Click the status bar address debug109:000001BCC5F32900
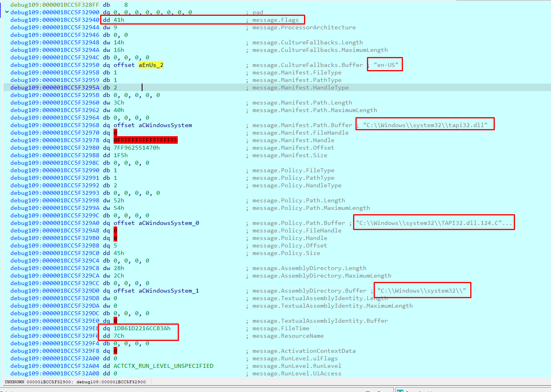Image resolution: width=551 pixels, height=392 pixels. [x=111, y=382]
